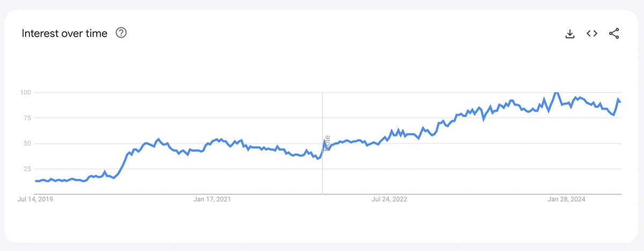The image size is (644, 251).
Task: Click the late-2020 peak above the 50 gridline
Action: [x=158, y=139]
